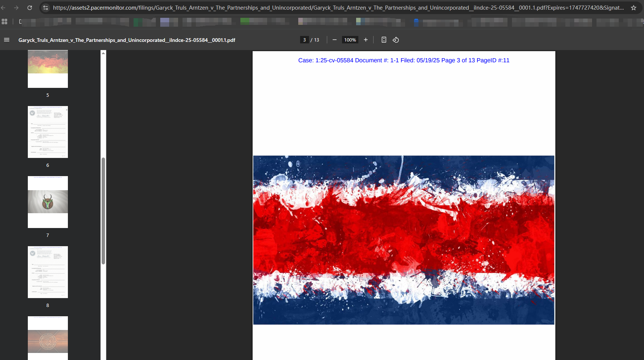Viewport: 644px width, 360px height.
Task: Rotate the PDF counterclockwise
Action: pos(396,40)
